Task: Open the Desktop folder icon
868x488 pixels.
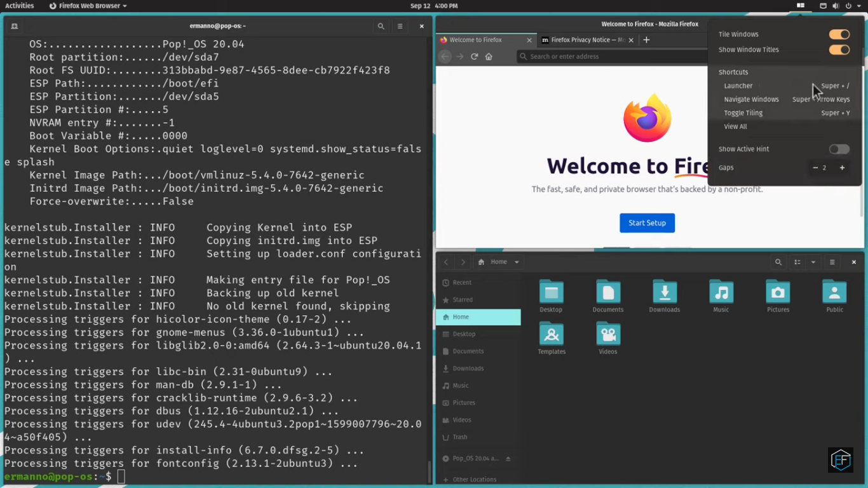Action: [551, 296]
